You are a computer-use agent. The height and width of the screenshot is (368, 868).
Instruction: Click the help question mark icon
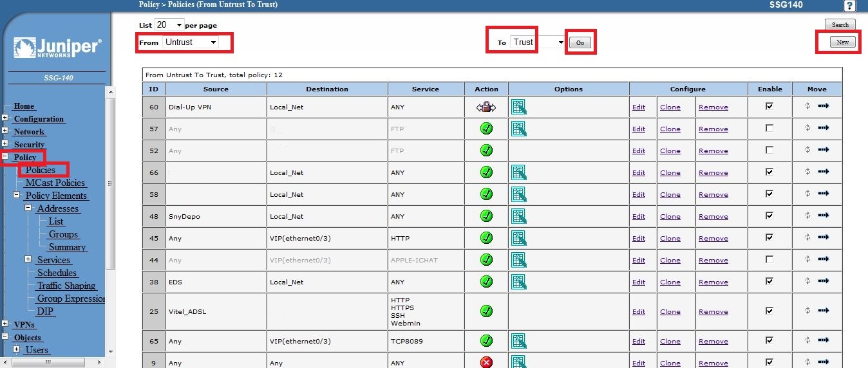850,6
